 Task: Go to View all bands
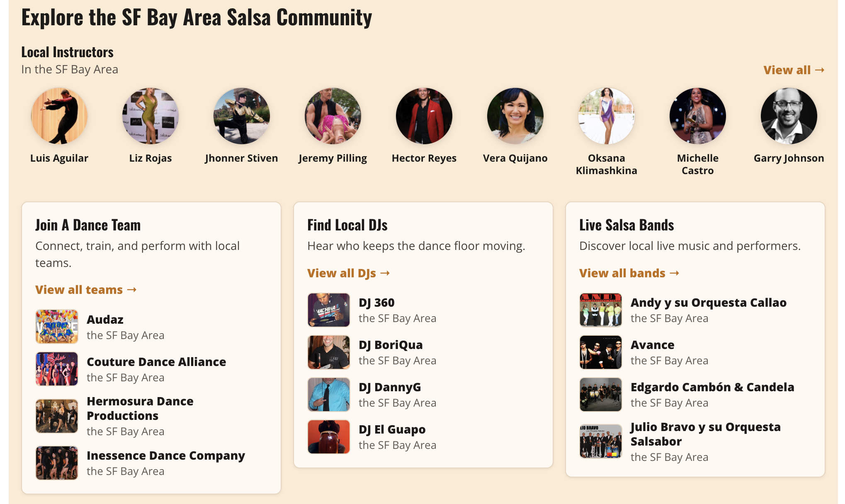pyautogui.click(x=629, y=273)
